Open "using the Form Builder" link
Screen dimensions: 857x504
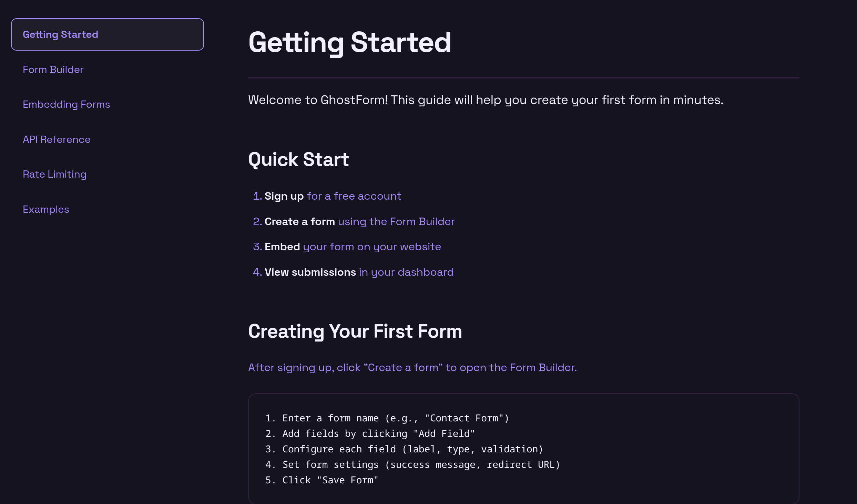click(396, 222)
